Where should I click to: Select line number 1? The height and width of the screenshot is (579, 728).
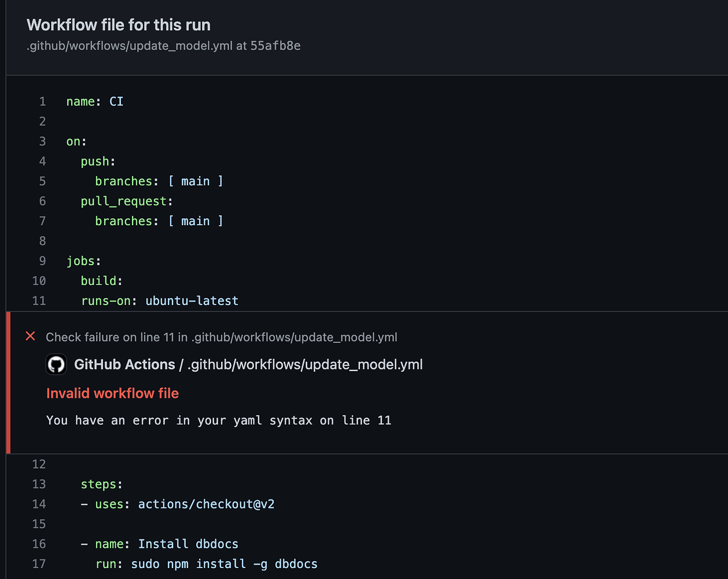[42, 101]
